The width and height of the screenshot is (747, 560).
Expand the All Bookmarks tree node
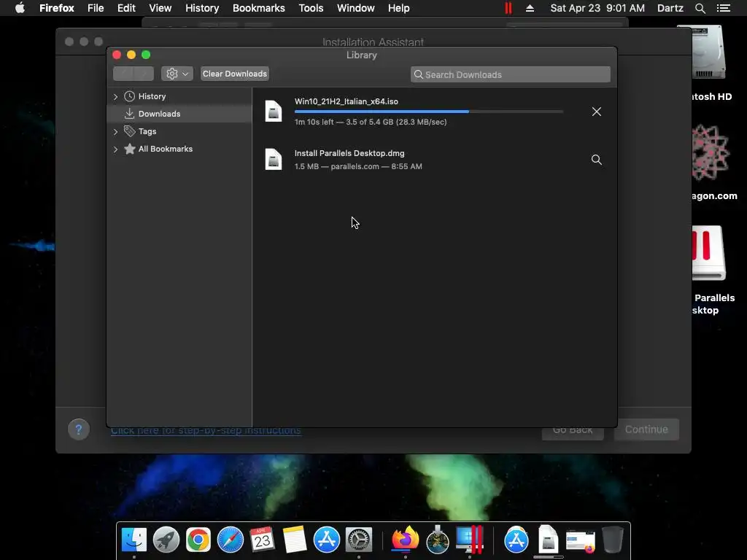tap(115, 149)
